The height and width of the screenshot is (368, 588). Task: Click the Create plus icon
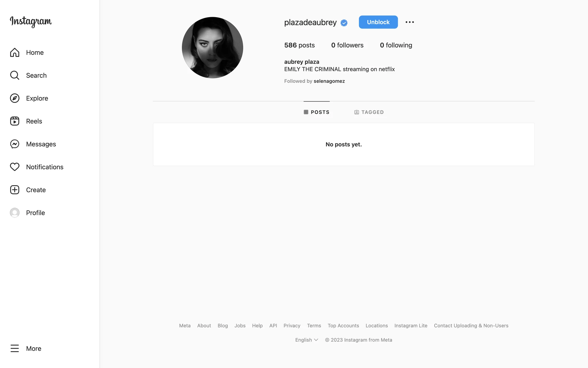pyautogui.click(x=15, y=190)
